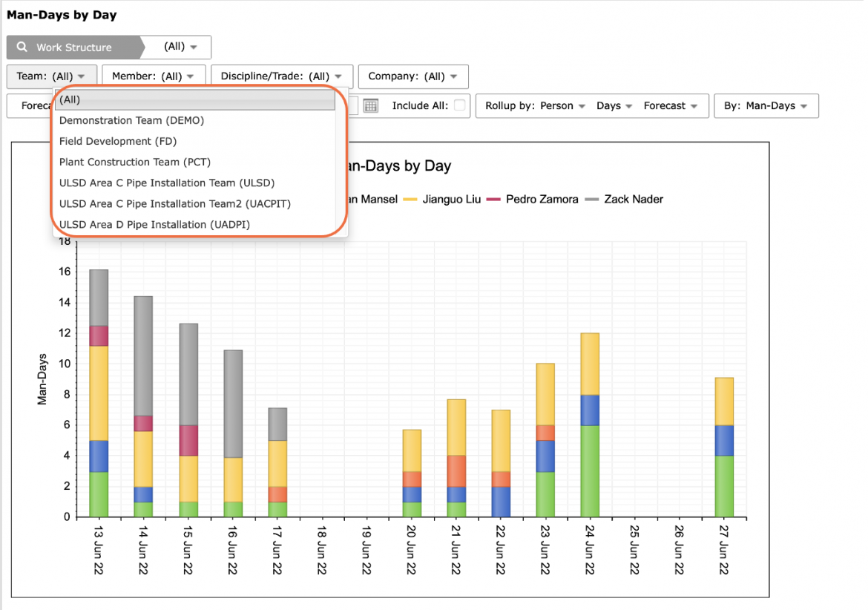This screenshot has height=610, width=868.
Task: Open the Discipline/Trade filter dropdown
Action: point(281,76)
